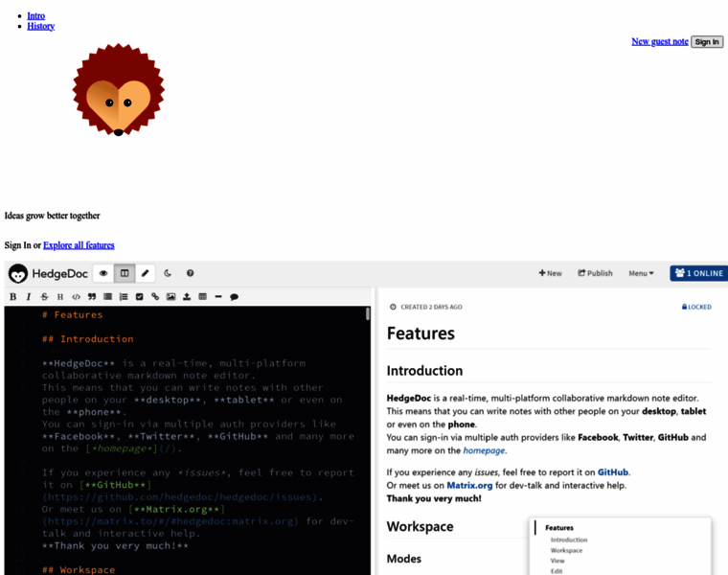Insert a heading with the H icon
The image size is (728, 575).
60,297
